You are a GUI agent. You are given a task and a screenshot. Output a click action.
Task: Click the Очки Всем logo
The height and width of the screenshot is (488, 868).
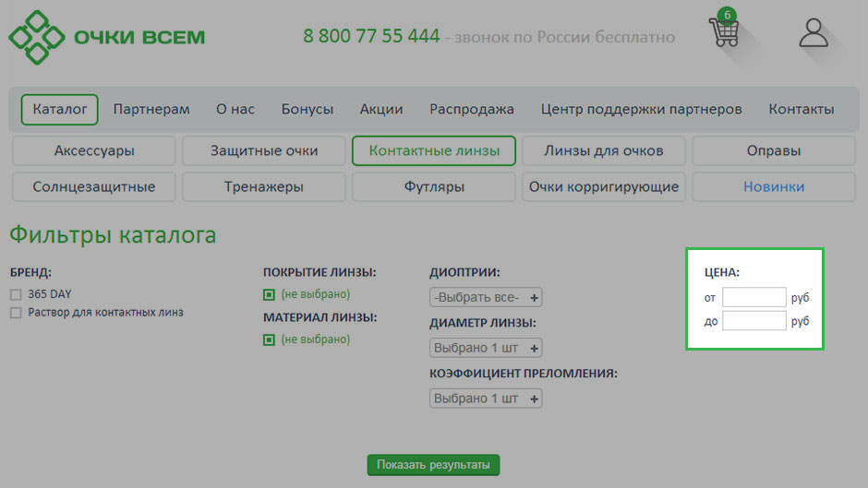pos(107,37)
